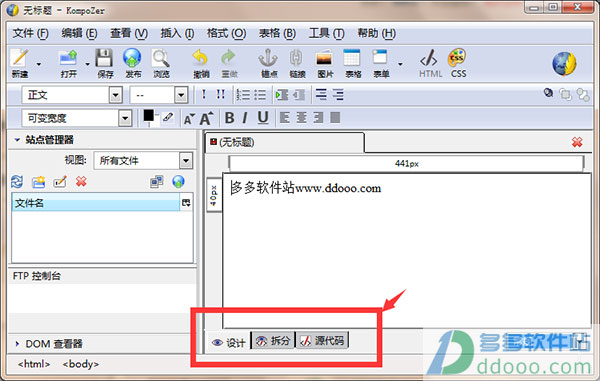Screen dimensions: 600x381
Task: Click the KompoZer globe logo icon
Action: pyautogui.click(x=564, y=64)
